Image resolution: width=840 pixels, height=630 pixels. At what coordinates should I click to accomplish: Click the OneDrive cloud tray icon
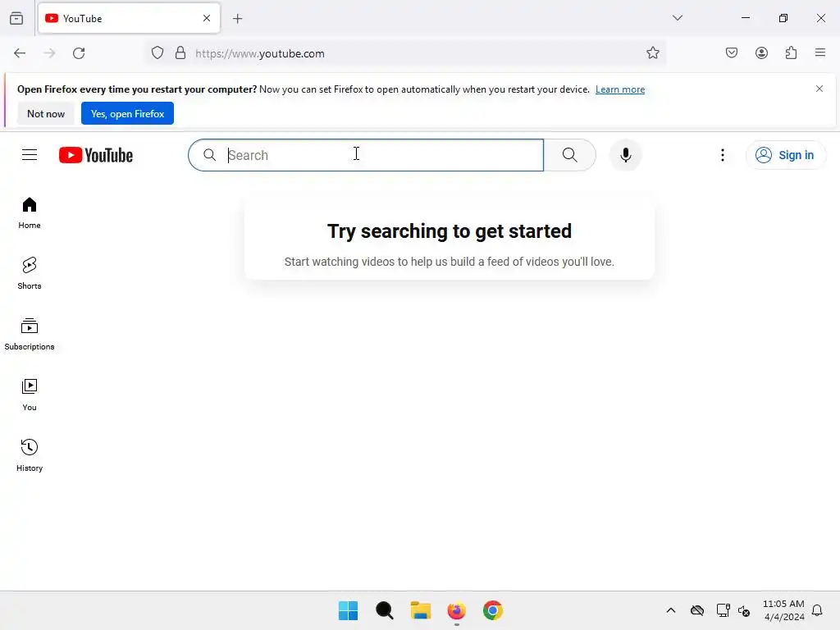point(697,610)
